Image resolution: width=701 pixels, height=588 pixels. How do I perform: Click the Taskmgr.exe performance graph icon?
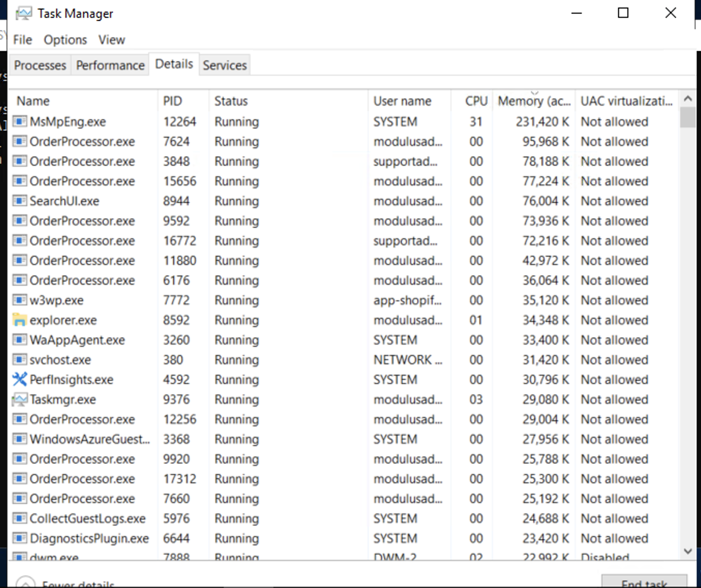click(19, 399)
